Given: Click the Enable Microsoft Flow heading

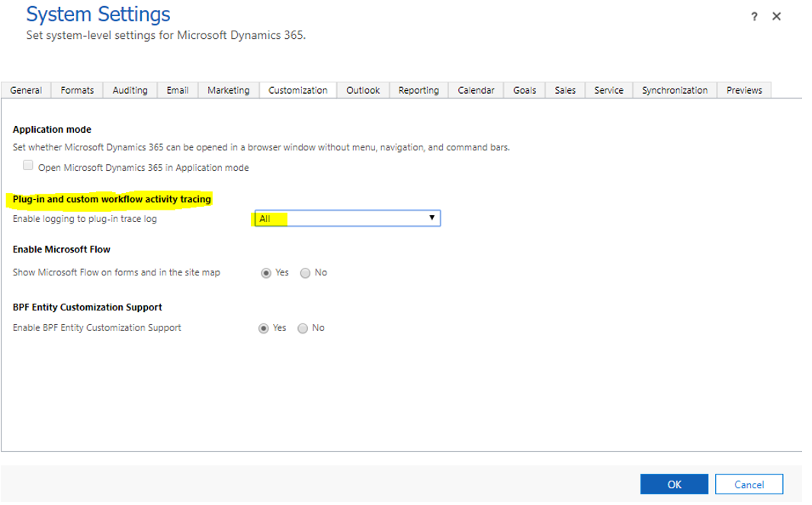Looking at the screenshot, I should 62,249.
